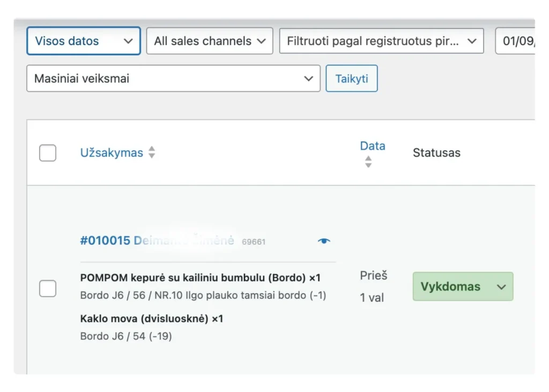The image size is (549, 392).
Task: Click the Data column sort arrows
Action: point(368,162)
